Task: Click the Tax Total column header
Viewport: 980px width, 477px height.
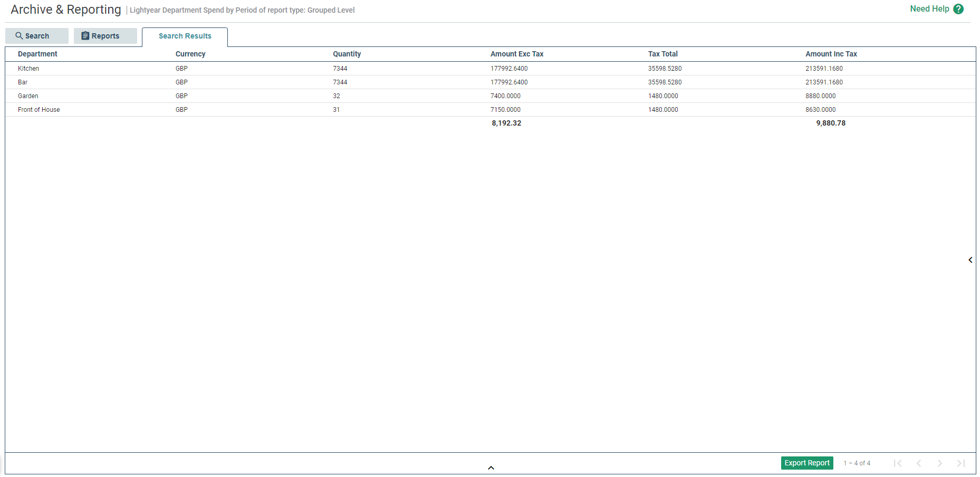Action: pos(663,54)
